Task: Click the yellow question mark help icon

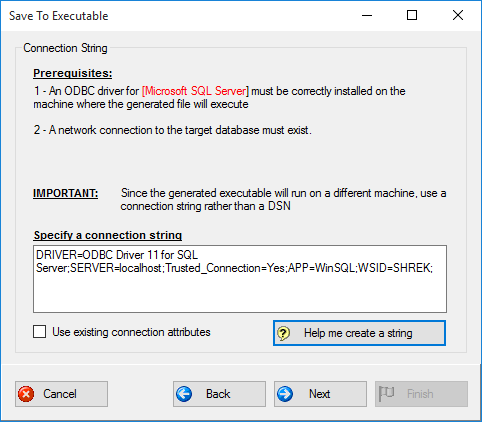Action: [x=284, y=333]
